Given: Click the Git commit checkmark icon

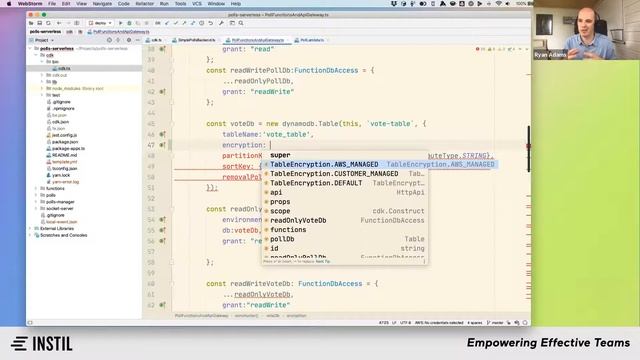Looking at the screenshot, I should tap(176, 23).
